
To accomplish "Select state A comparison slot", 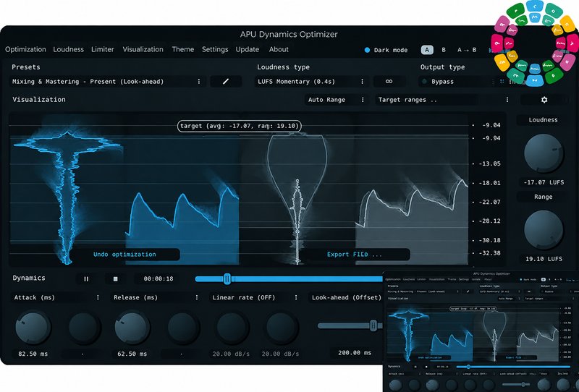I will click(x=427, y=50).
